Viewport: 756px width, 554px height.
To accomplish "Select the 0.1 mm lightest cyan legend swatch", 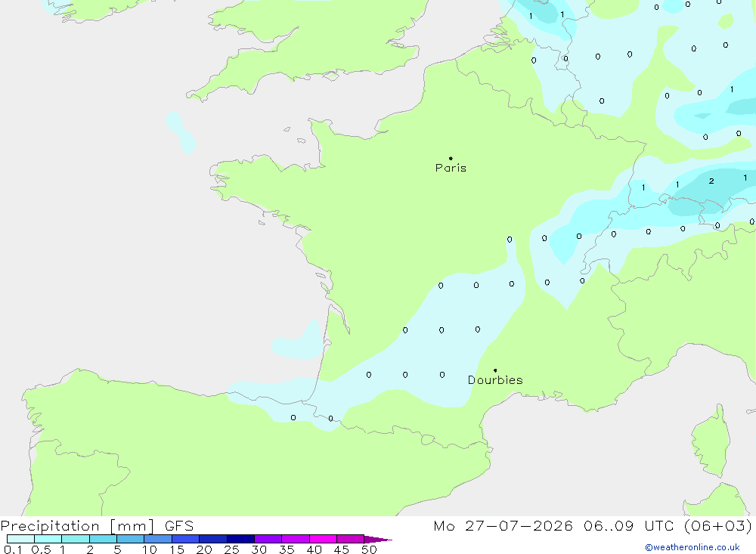I will point(20,539).
